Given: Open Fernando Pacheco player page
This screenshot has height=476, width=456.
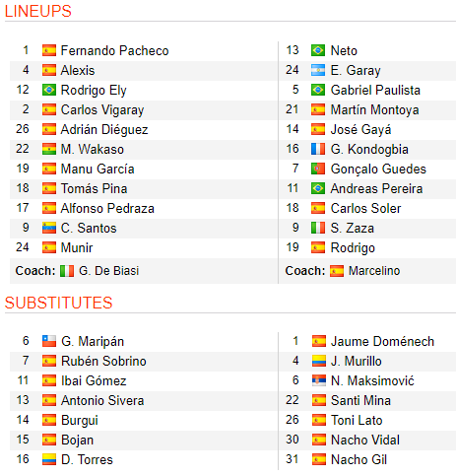Looking at the screenshot, I should 114,50.
